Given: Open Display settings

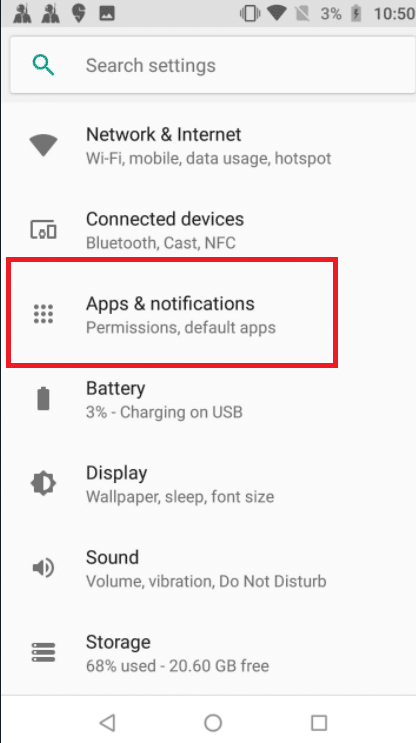Looking at the screenshot, I should pyautogui.click(x=208, y=484).
